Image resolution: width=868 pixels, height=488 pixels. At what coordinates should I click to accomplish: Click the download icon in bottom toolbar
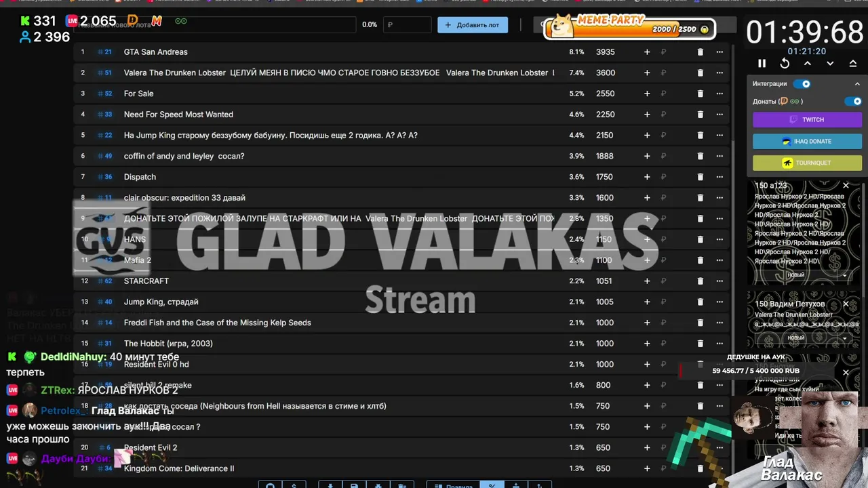pyautogui.click(x=330, y=485)
